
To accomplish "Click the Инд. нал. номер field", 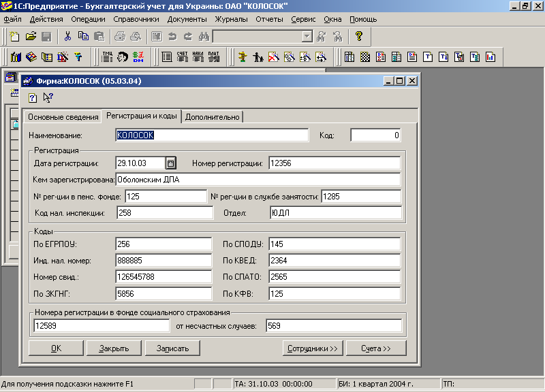I will 163,261.
